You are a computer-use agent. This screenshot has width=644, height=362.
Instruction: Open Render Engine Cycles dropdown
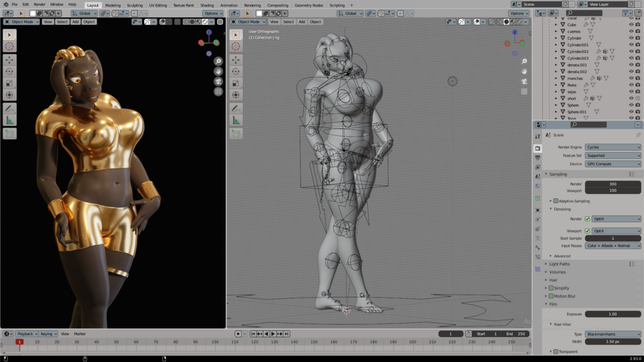pyautogui.click(x=613, y=147)
